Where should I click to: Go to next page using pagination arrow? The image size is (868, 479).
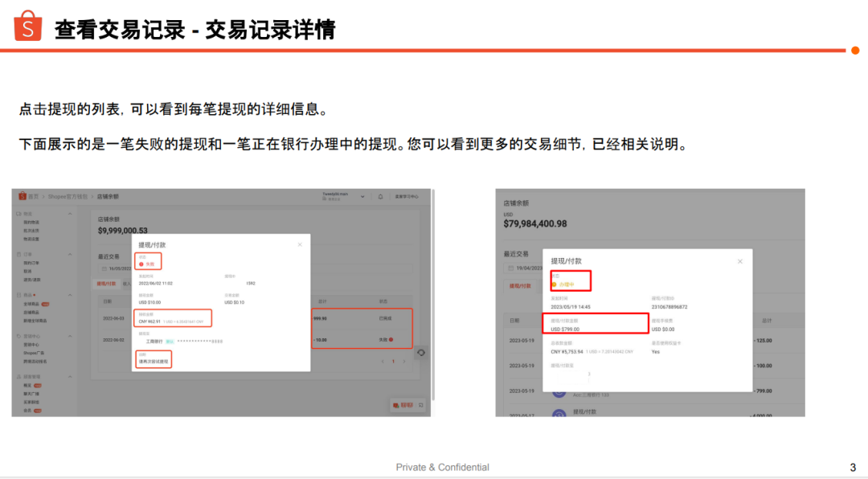point(403,362)
